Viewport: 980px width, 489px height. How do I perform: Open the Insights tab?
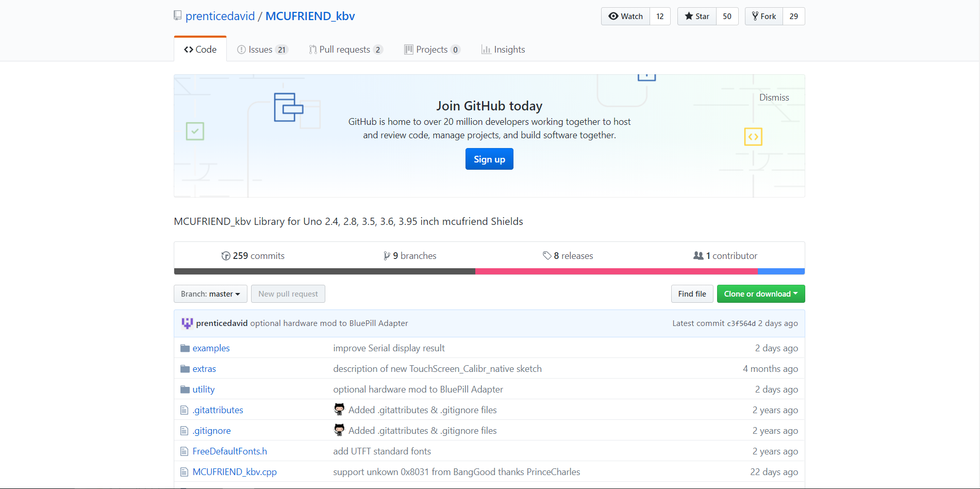click(503, 50)
